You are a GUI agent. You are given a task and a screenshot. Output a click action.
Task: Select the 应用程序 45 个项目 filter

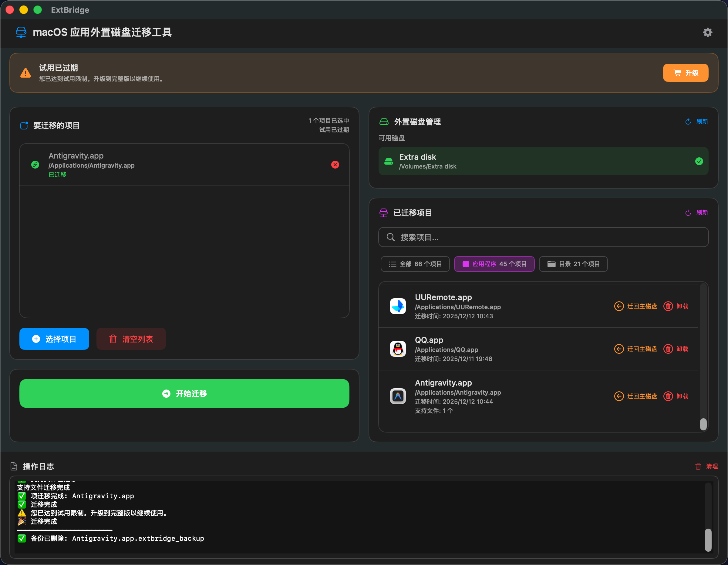tap(494, 264)
